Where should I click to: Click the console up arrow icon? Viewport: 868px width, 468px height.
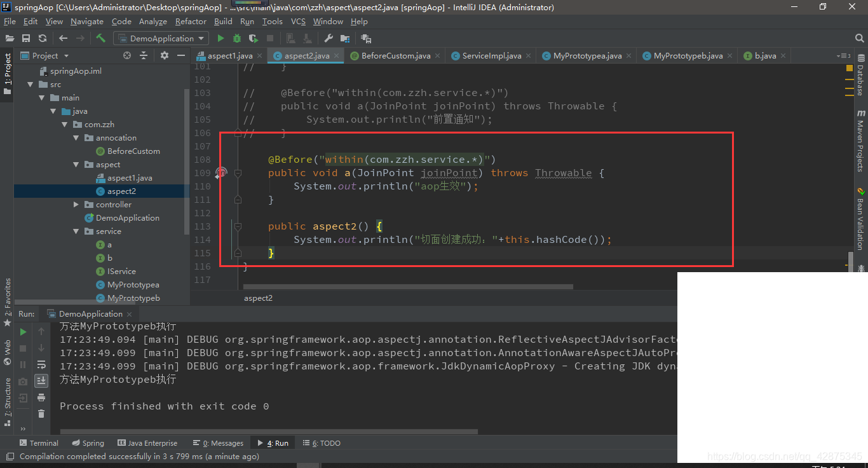pyautogui.click(x=41, y=331)
